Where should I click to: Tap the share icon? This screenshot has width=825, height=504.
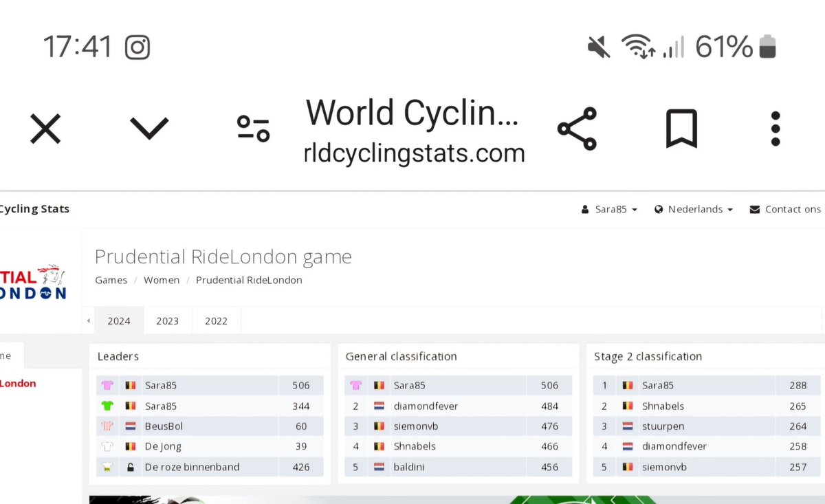point(577,129)
